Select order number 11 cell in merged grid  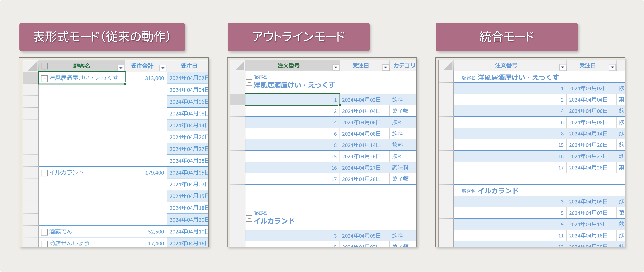[510, 236]
